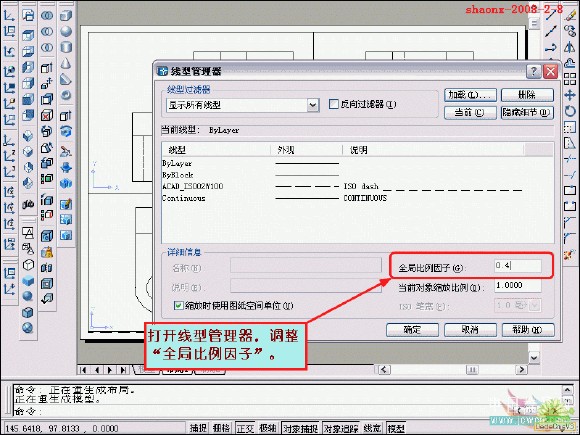Viewport: 580px width, 435px height.
Task: Open the ISO 笔宽 pen width dropdown
Action: pyautogui.click(x=535, y=306)
